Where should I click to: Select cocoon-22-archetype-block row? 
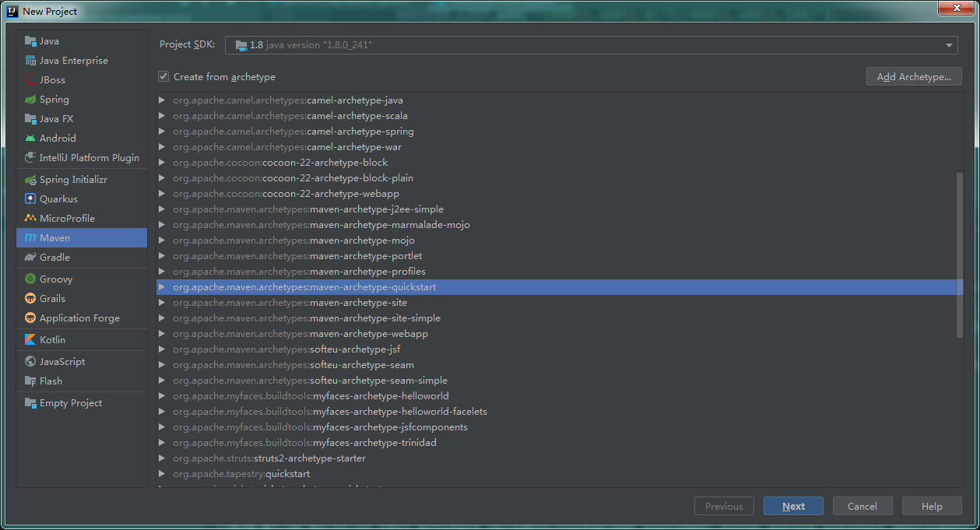(560, 163)
